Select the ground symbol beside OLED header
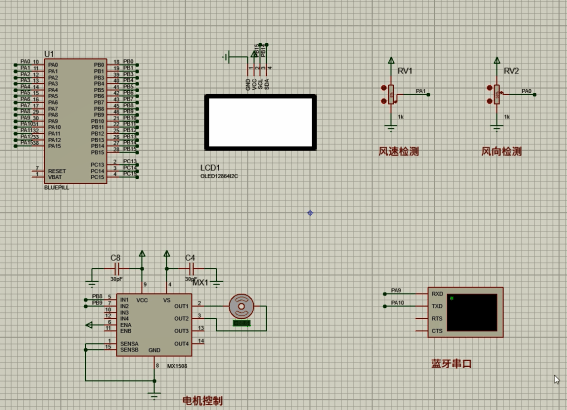 226,57
